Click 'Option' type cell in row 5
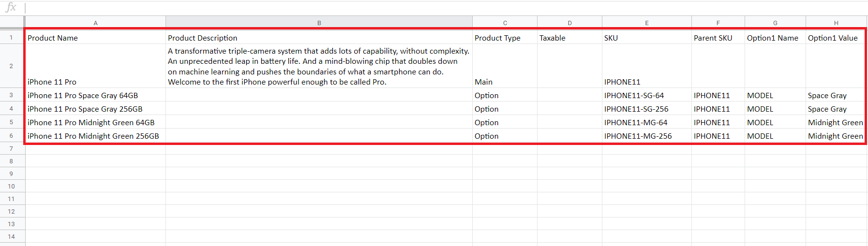The image size is (868, 246). click(505, 122)
